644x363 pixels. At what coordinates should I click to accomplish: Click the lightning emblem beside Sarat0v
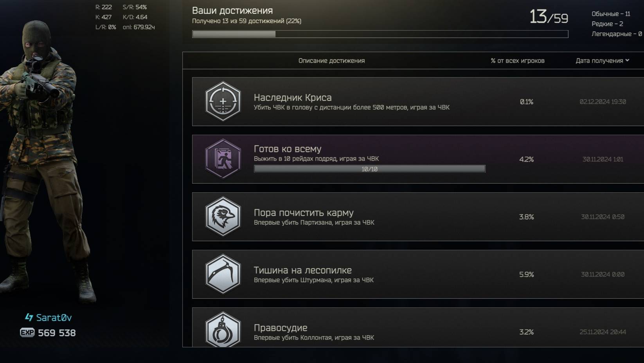[x=29, y=317]
